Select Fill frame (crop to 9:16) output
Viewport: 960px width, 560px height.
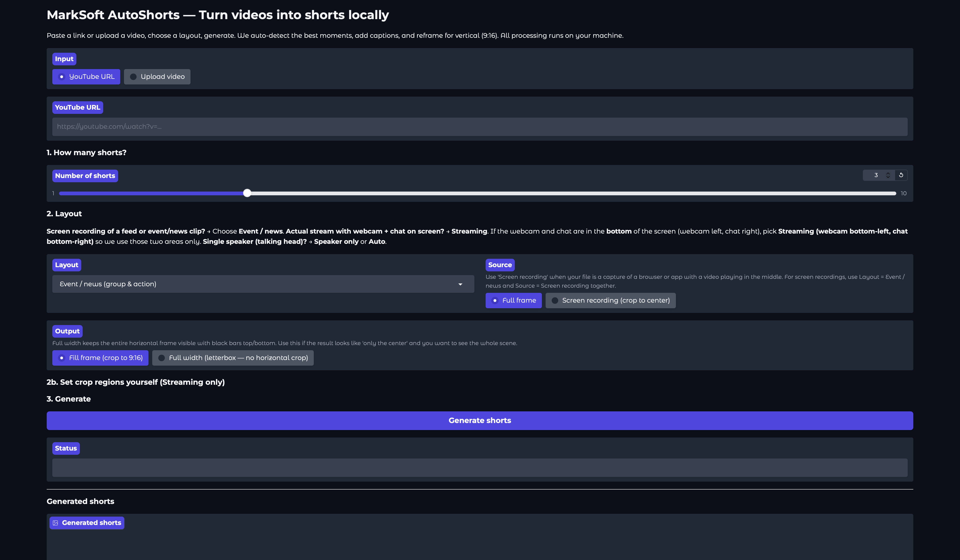pos(100,358)
